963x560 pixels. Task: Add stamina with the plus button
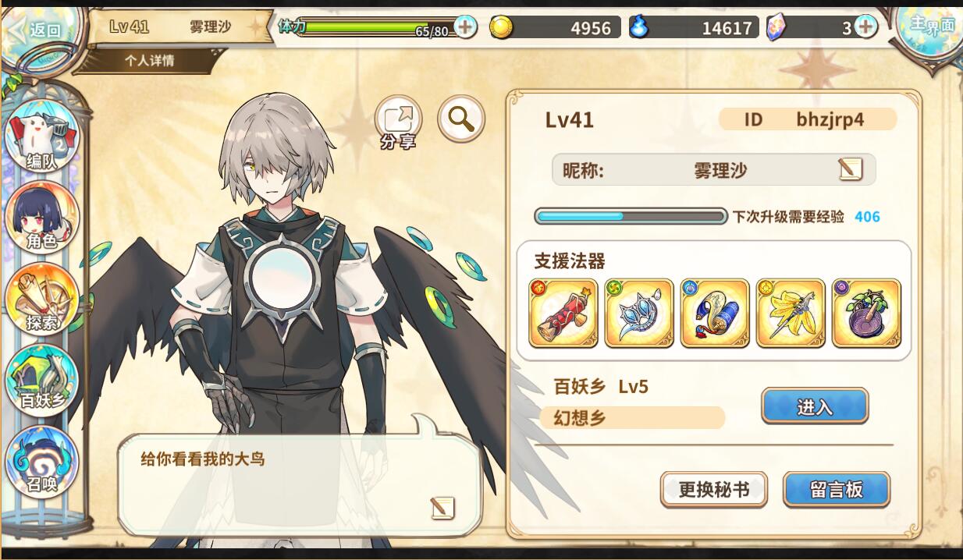coord(465,27)
